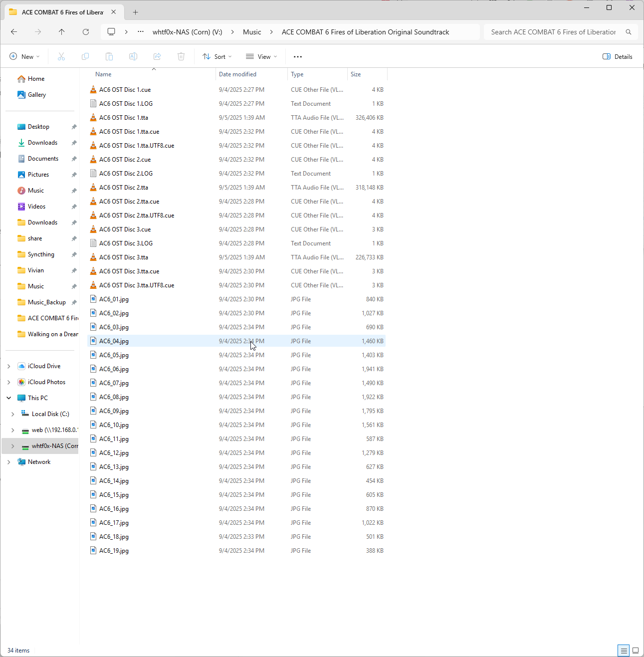Sort files by Date modified column header
Image resolution: width=644 pixels, height=657 pixels.
pos(238,74)
